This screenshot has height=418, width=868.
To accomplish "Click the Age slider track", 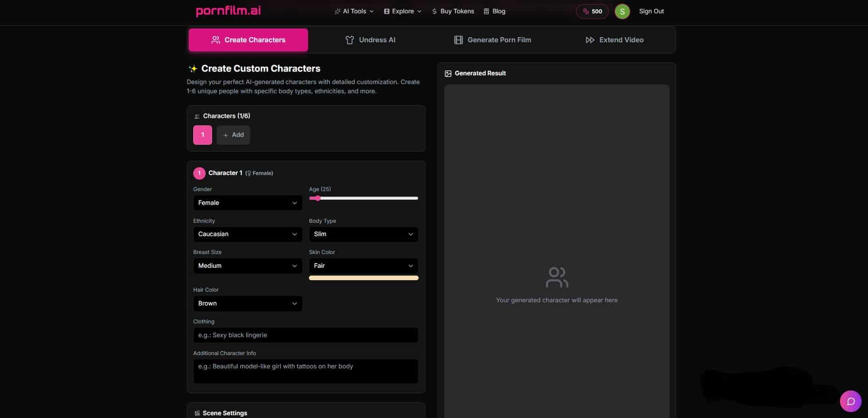I will pyautogui.click(x=364, y=198).
